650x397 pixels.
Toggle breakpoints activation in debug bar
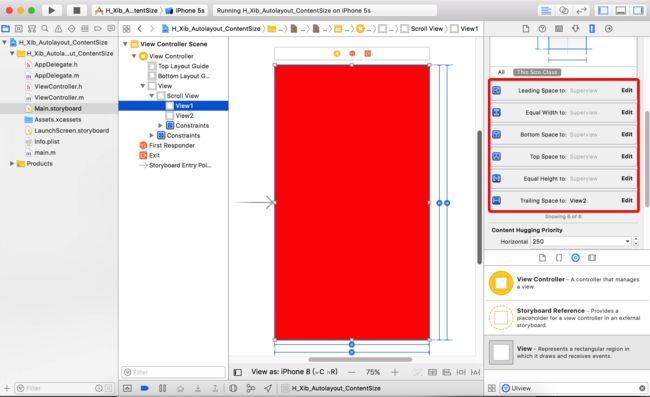pos(145,388)
